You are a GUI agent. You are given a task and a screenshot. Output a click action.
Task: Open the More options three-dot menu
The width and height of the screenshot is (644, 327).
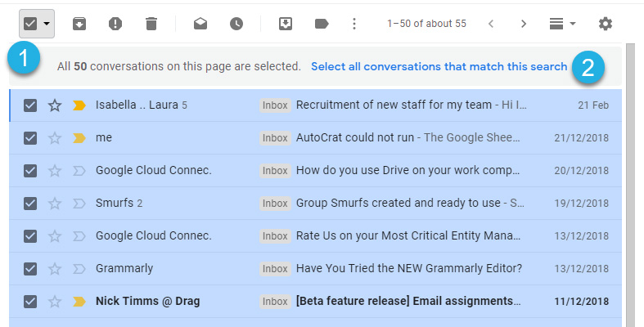tap(354, 24)
